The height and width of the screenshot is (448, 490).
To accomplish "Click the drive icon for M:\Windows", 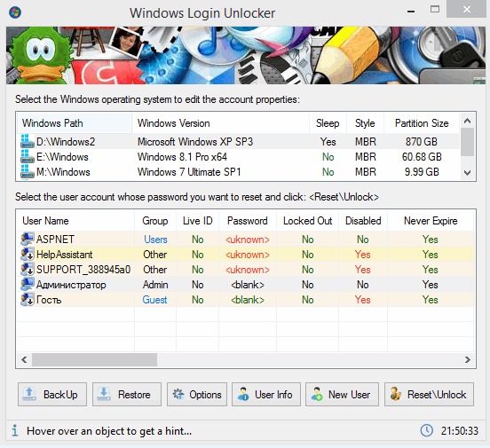I will [x=28, y=171].
